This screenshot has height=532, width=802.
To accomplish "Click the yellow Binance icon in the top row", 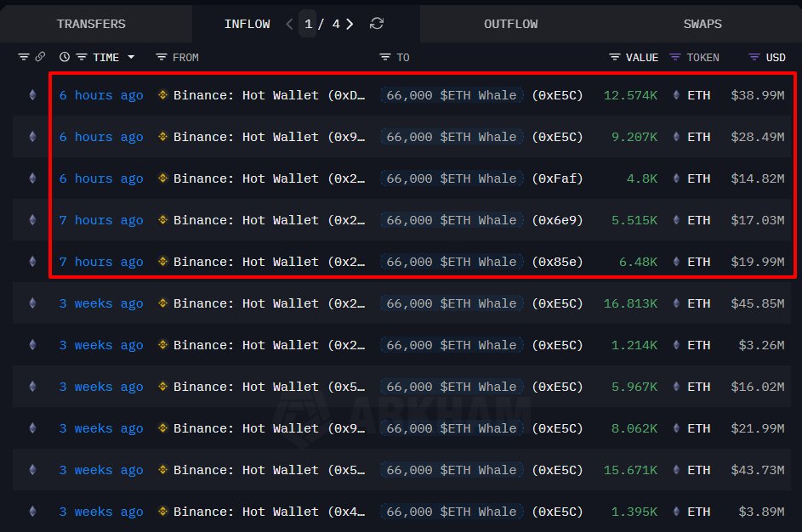I will [162, 95].
